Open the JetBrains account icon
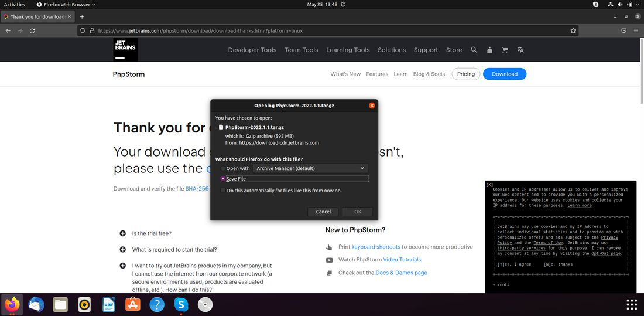The width and height of the screenshot is (644, 316). [489, 50]
